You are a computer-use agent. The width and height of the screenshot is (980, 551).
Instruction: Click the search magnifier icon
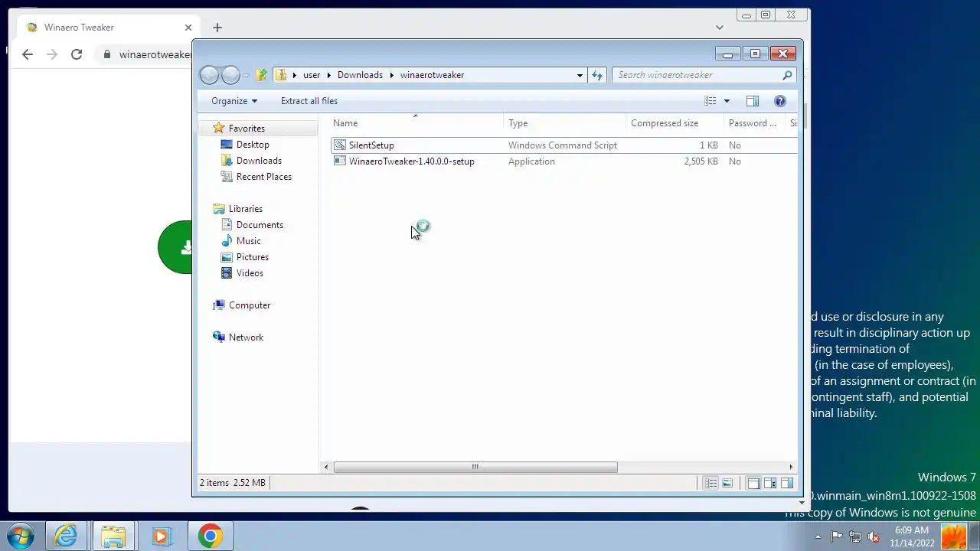click(x=787, y=75)
